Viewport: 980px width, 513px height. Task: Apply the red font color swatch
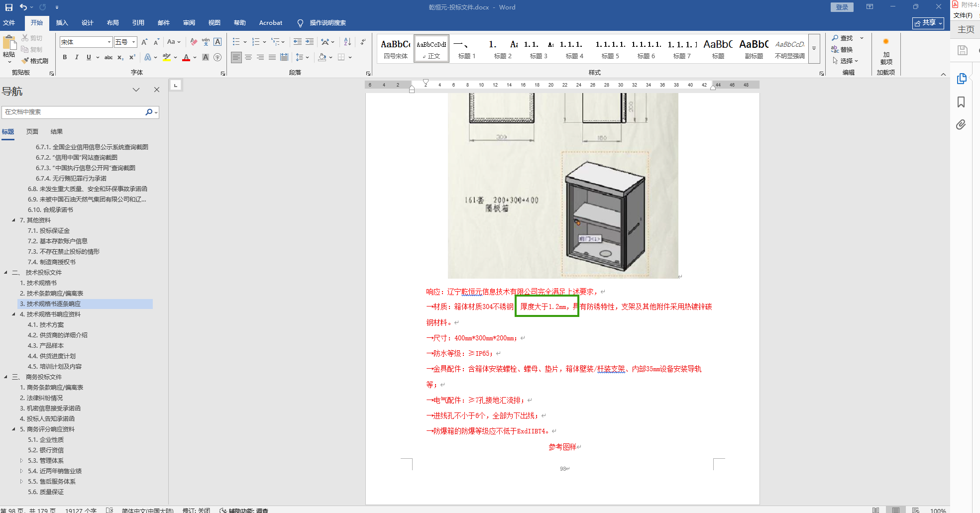click(x=186, y=58)
